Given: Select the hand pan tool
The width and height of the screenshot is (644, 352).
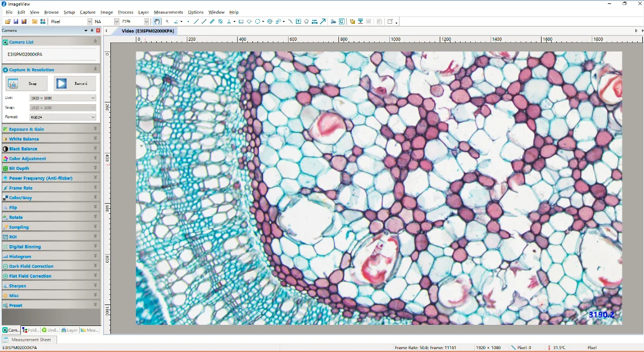Looking at the screenshot, I should pyautogui.click(x=157, y=22).
